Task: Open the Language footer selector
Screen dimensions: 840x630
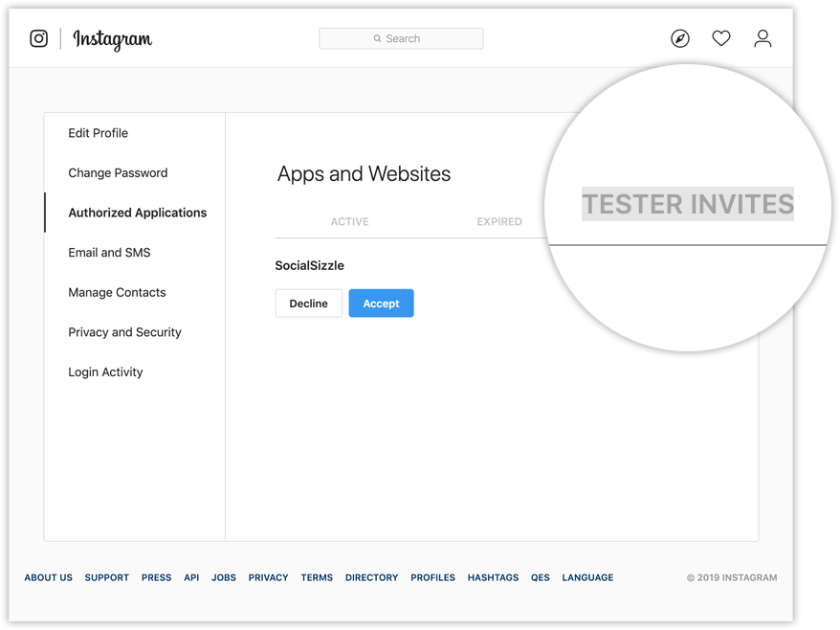Action: point(587,577)
